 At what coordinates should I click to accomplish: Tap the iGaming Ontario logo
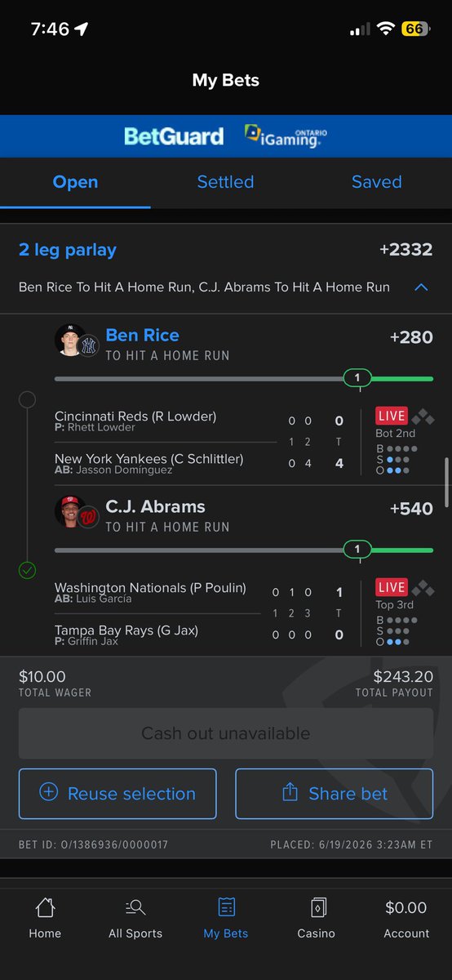pyautogui.click(x=286, y=136)
